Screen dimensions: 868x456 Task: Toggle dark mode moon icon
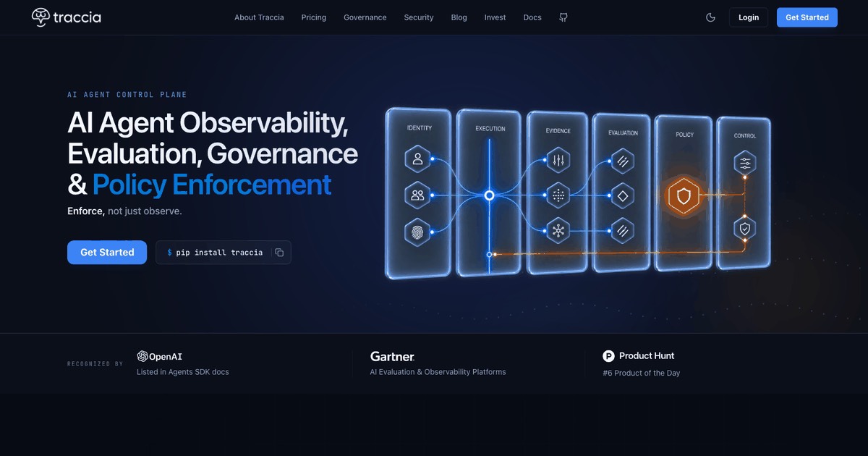point(711,17)
